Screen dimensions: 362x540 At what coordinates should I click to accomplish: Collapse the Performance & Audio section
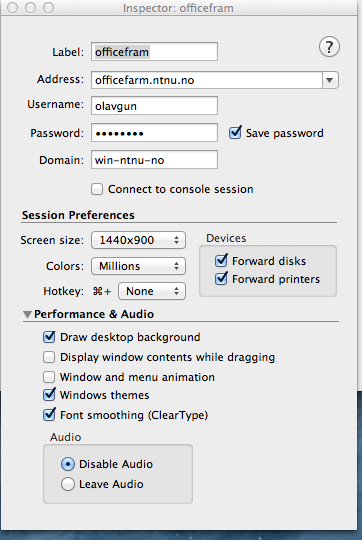28,314
